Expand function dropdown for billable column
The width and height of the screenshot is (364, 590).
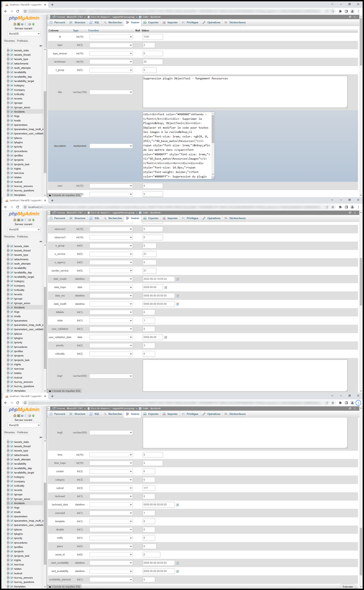click(111, 312)
